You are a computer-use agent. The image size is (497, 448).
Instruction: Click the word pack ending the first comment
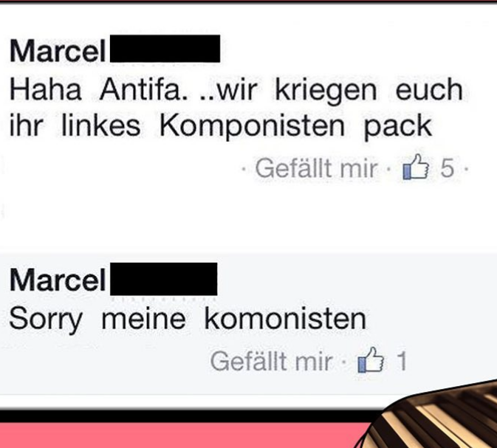click(397, 127)
